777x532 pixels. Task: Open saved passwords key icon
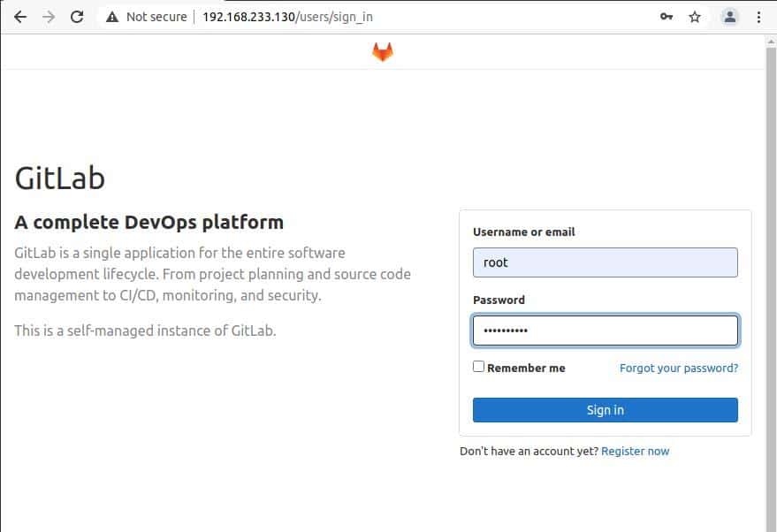coord(666,17)
